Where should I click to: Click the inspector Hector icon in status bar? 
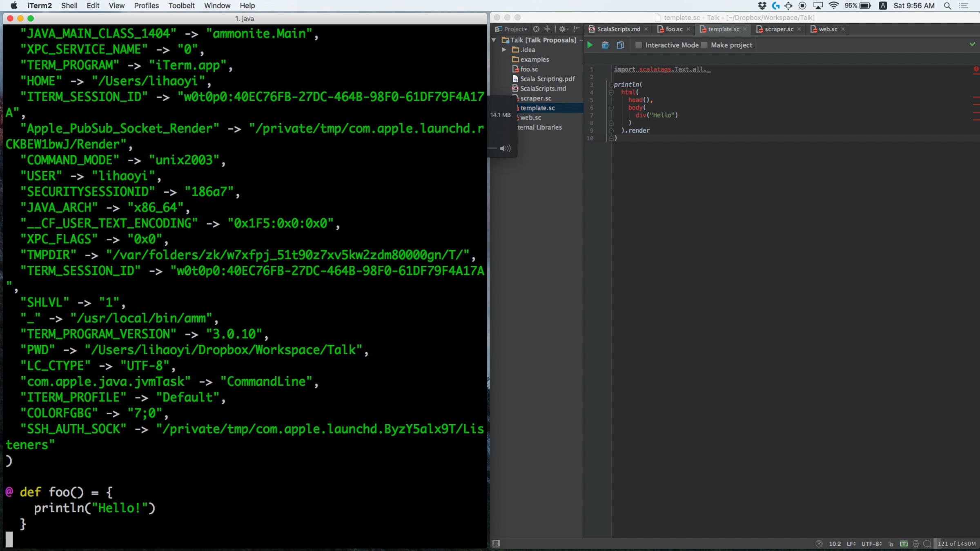(x=916, y=544)
